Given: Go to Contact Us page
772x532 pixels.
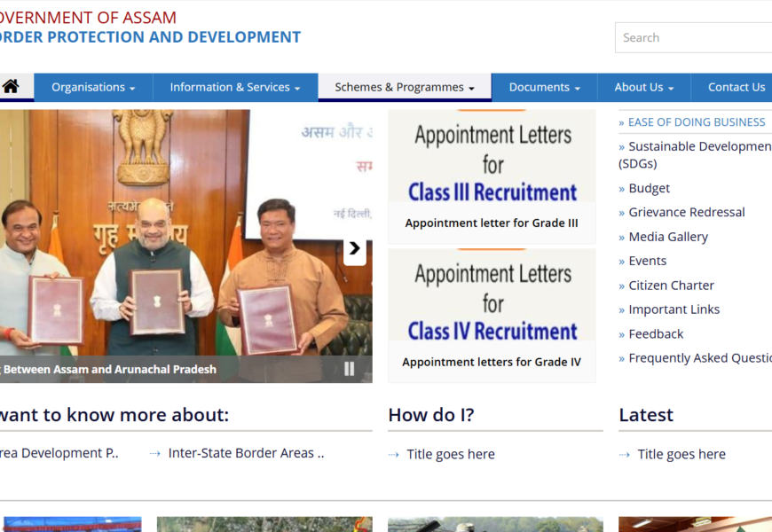Looking at the screenshot, I should pos(736,87).
